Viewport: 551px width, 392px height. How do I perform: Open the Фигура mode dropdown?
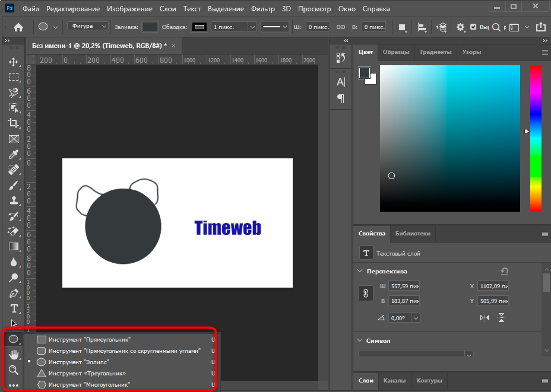point(88,27)
